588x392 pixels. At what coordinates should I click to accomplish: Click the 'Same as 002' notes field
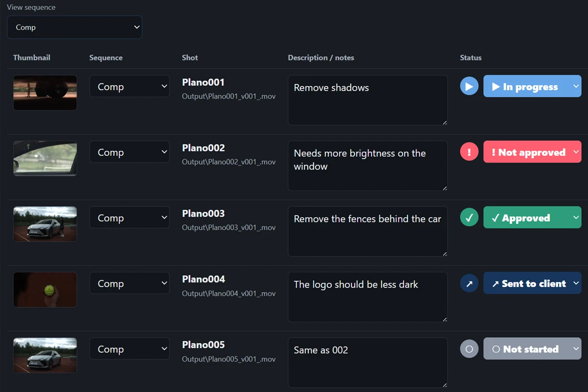[367, 363]
